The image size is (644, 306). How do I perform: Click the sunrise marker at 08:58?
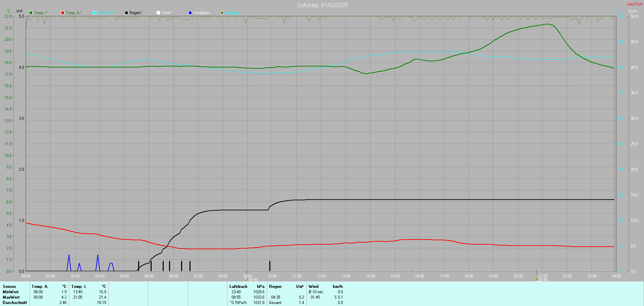[x=247, y=279]
